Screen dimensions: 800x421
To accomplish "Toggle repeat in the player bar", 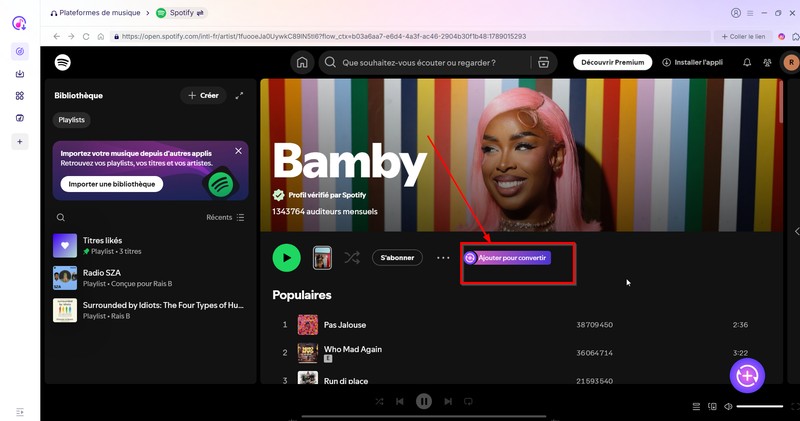I will tap(468, 402).
